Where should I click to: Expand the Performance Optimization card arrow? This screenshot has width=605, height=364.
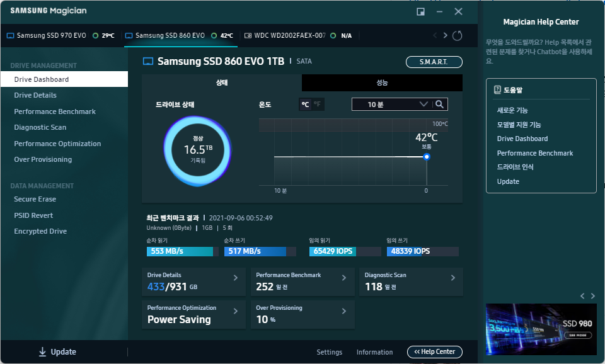click(x=235, y=311)
